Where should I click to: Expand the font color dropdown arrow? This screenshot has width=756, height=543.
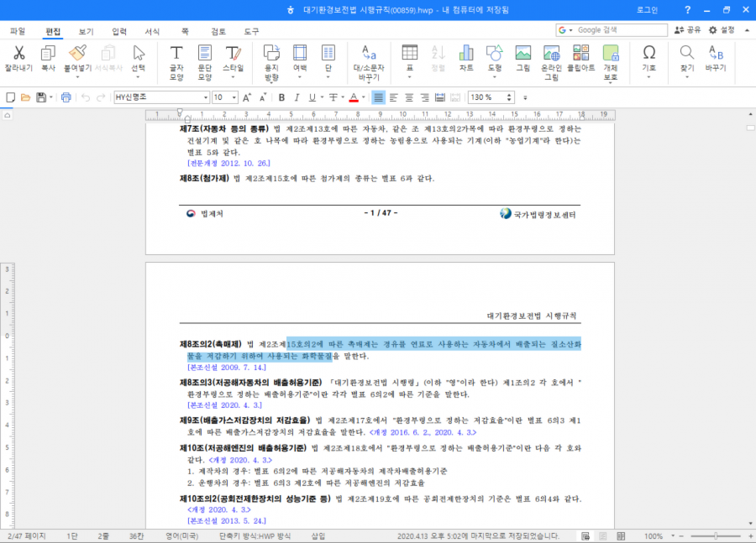click(364, 97)
